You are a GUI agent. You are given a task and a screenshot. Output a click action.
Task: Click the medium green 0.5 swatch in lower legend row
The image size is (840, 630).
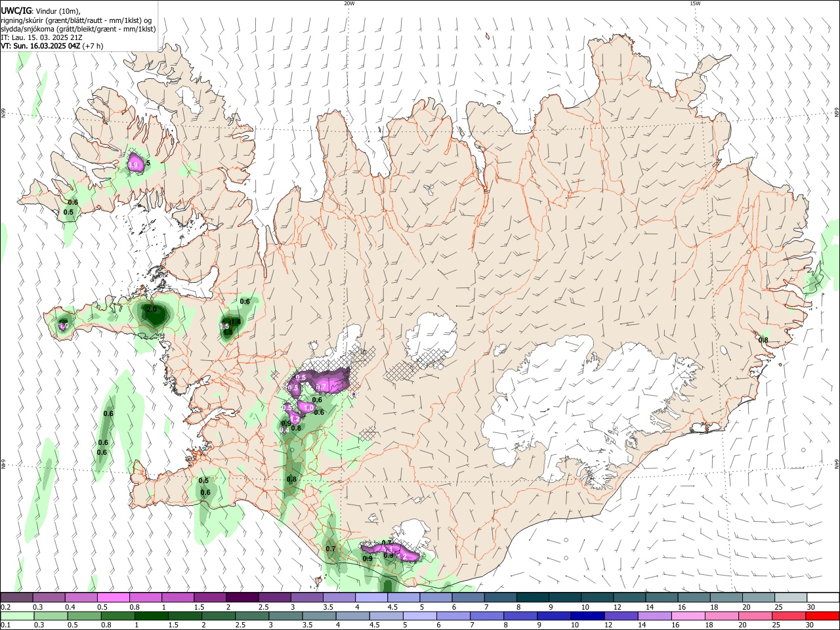point(84,616)
